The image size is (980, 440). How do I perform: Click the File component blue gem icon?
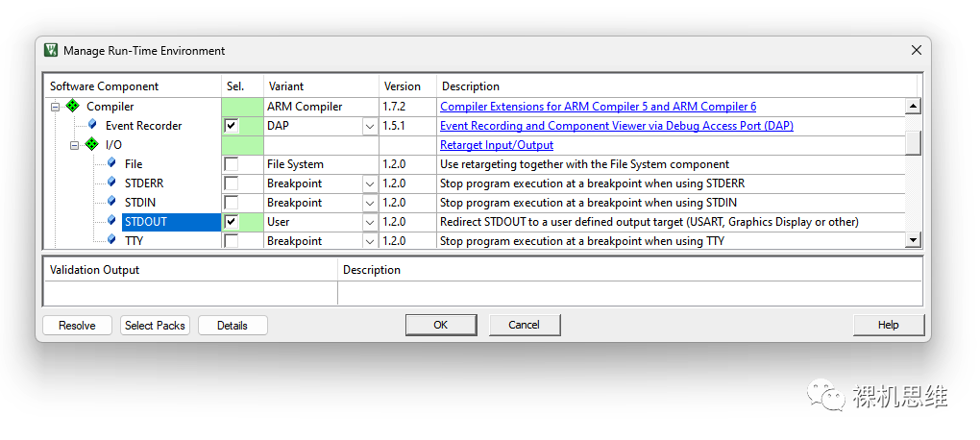click(111, 163)
